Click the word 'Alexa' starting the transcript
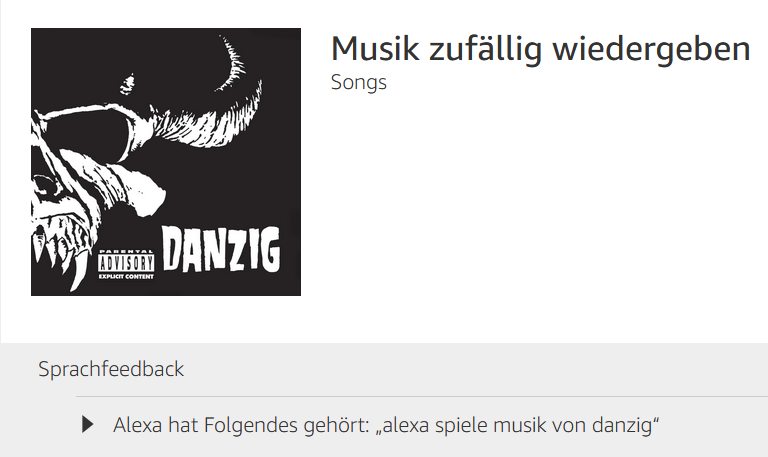 (138, 425)
